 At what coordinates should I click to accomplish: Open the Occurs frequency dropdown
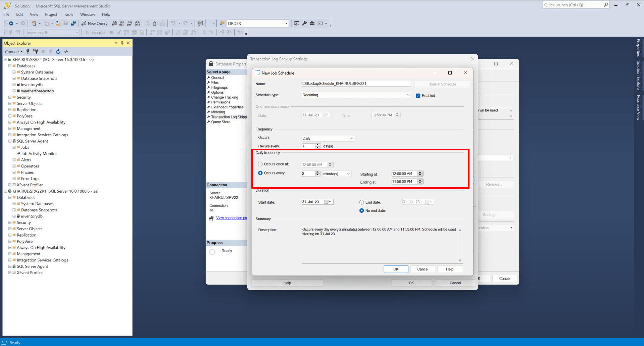(x=328, y=138)
